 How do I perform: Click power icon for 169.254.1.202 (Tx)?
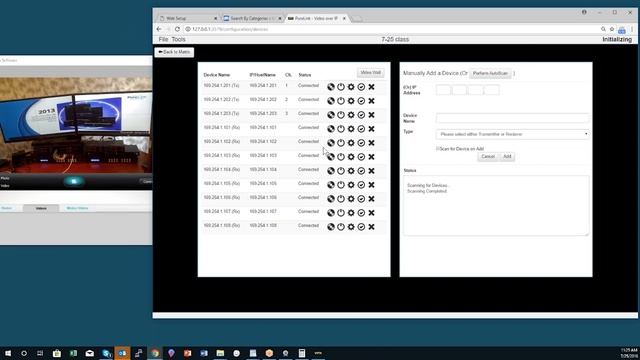coord(341,101)
